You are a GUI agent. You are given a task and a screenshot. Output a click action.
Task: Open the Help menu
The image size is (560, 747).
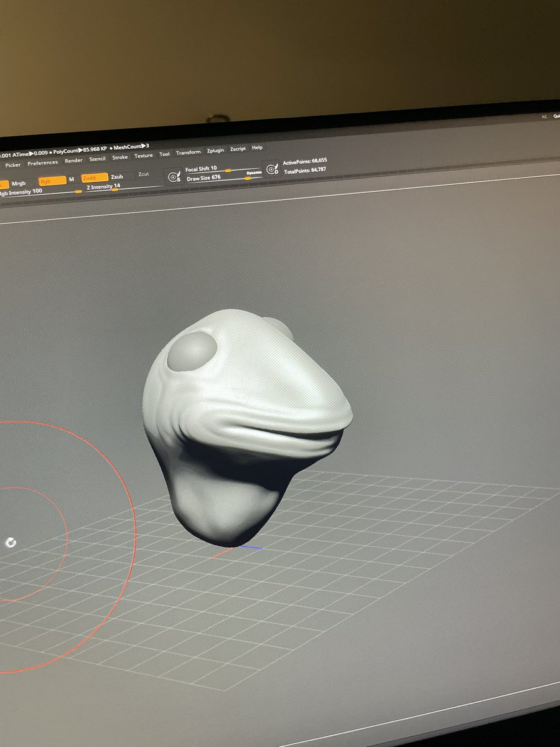257,148
